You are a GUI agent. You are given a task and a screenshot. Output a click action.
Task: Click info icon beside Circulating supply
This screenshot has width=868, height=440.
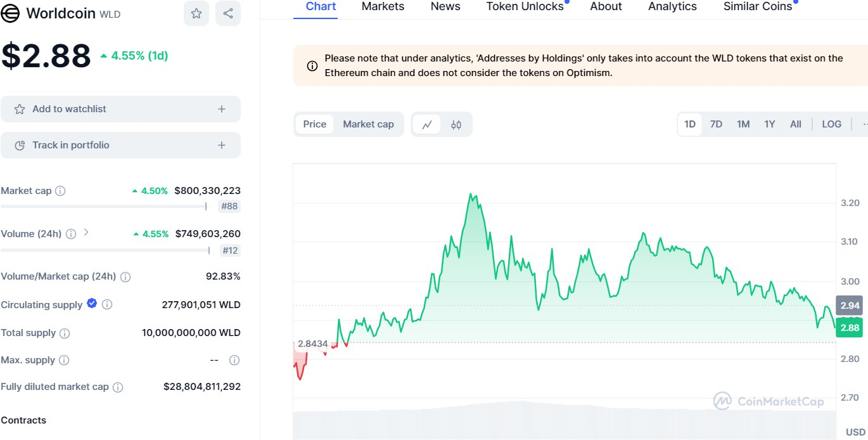(x=107, y=305)
